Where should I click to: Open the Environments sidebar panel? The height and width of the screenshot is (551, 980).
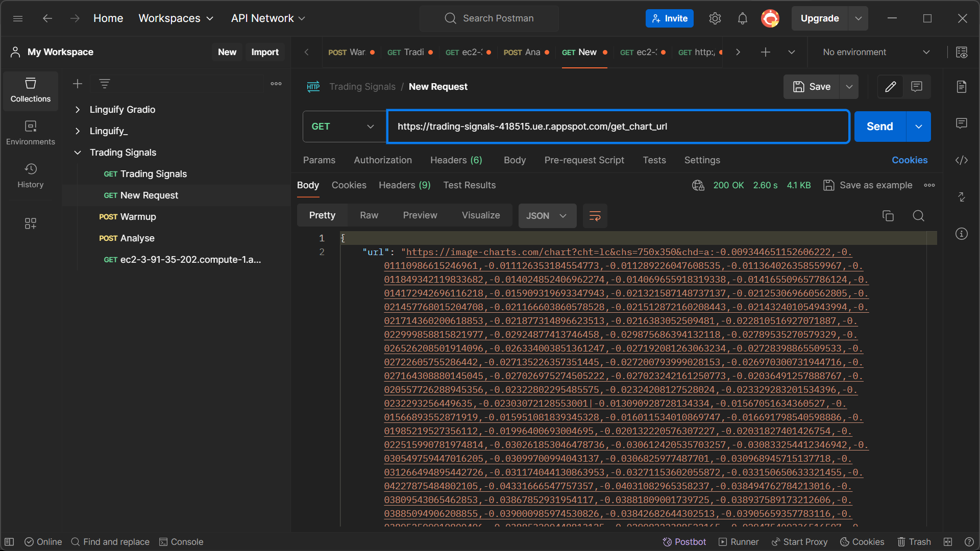pos(31,133)
